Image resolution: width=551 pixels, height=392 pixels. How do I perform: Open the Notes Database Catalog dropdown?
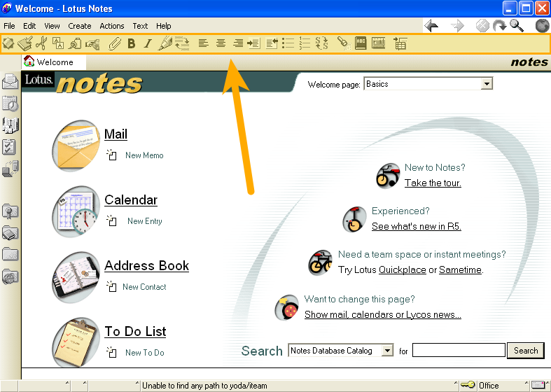click(x=388, y=351)
